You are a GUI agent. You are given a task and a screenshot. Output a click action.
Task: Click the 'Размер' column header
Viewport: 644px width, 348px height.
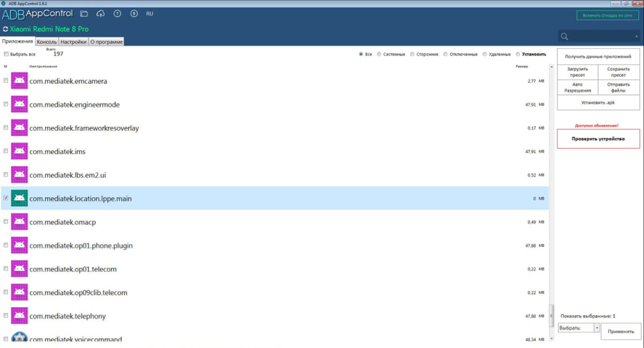point(523,67)
